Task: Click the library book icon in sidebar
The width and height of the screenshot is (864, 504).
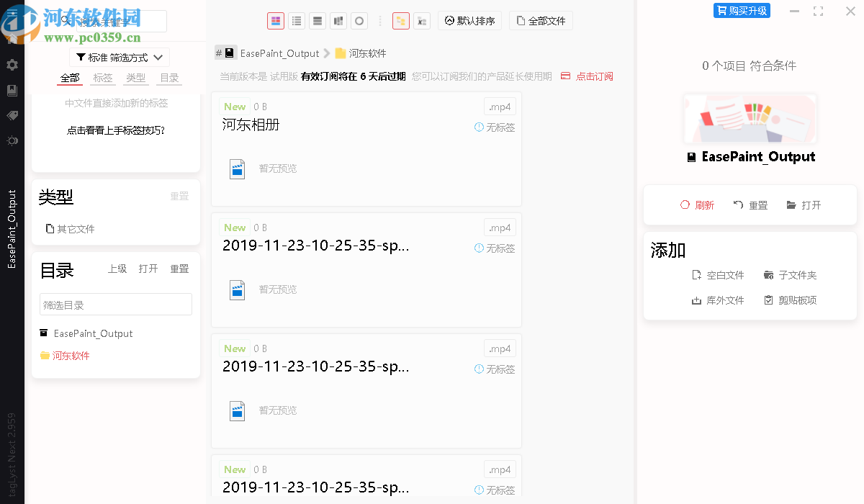Action: pyautogui.click(x=12, y=90)
